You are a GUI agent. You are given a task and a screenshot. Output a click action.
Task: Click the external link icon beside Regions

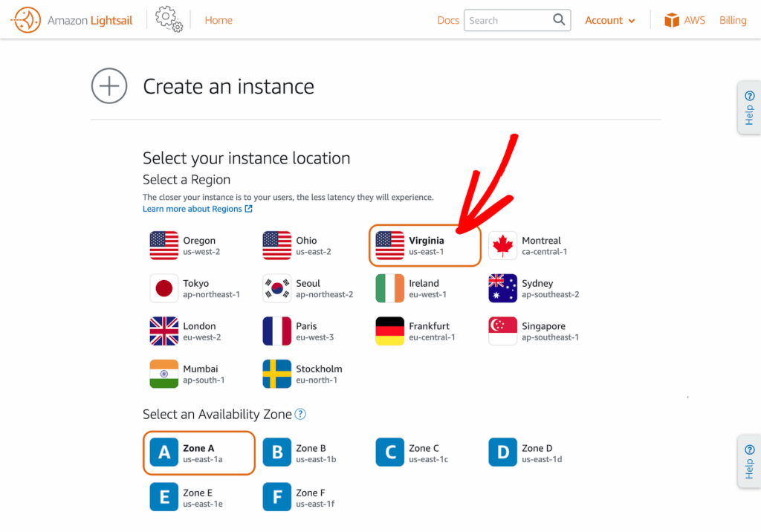(248, 209)
